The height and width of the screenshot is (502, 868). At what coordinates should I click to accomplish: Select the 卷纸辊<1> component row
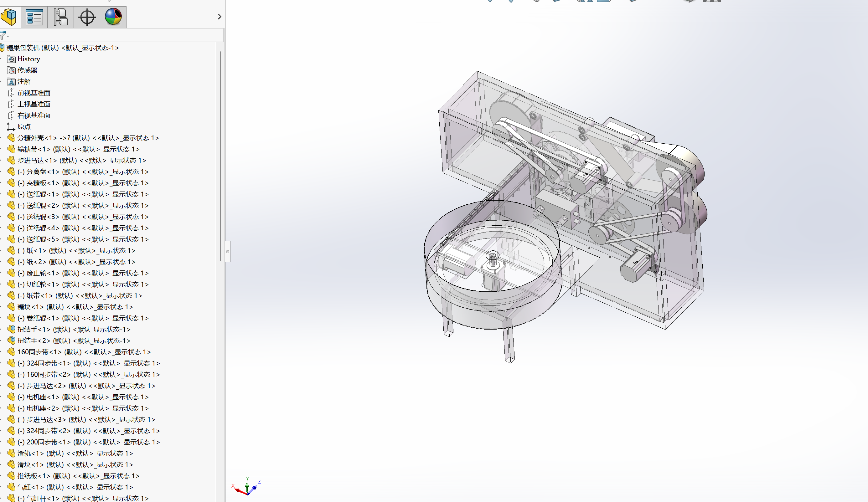point(78,318)
